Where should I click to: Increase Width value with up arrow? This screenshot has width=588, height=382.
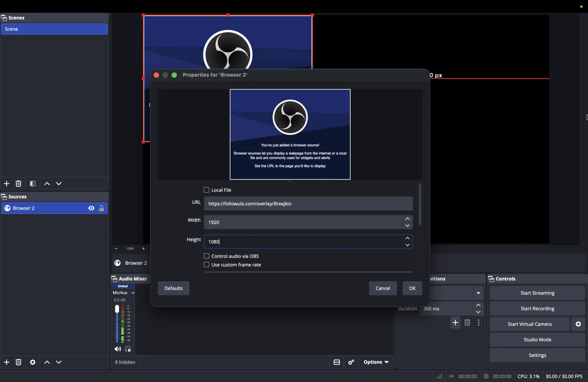click(408, 219)
